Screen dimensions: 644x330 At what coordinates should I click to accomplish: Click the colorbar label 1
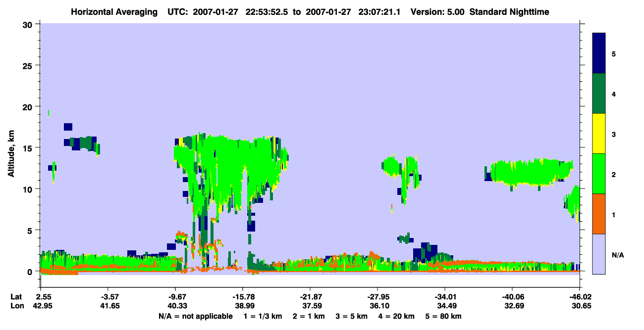614,214
